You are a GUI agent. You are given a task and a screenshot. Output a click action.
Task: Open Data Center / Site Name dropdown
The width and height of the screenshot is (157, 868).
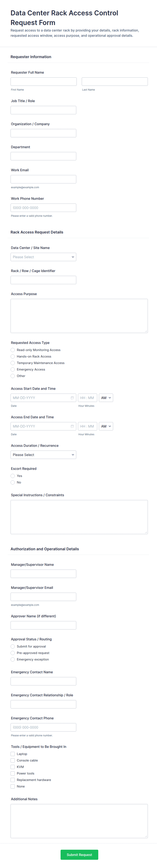[x=43, y=257]
